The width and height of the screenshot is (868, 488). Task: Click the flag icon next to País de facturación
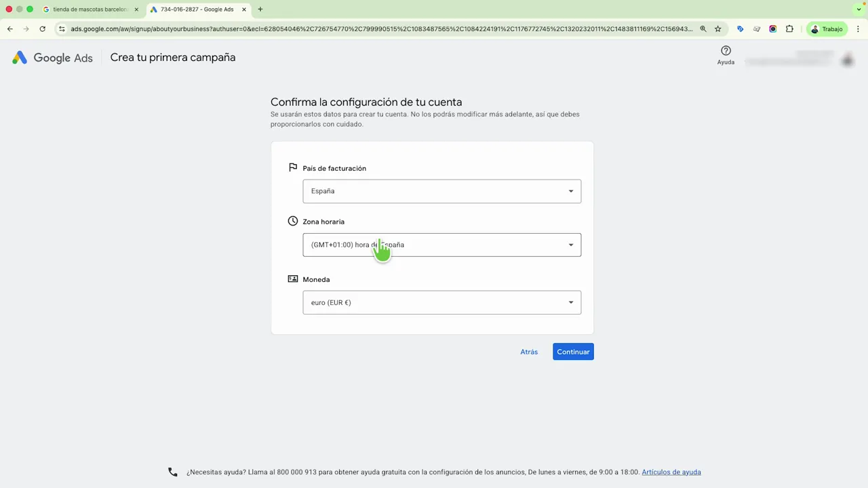pyautogui.click(x=293, y=167)
